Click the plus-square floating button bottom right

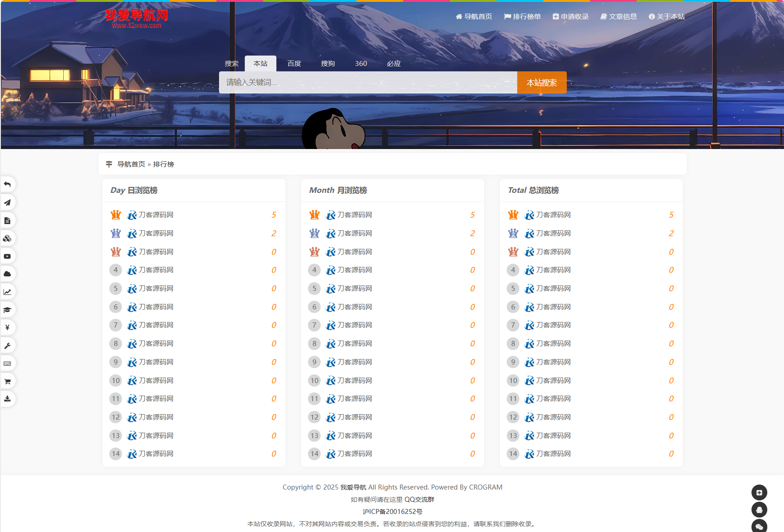click(x=759, y=493)
